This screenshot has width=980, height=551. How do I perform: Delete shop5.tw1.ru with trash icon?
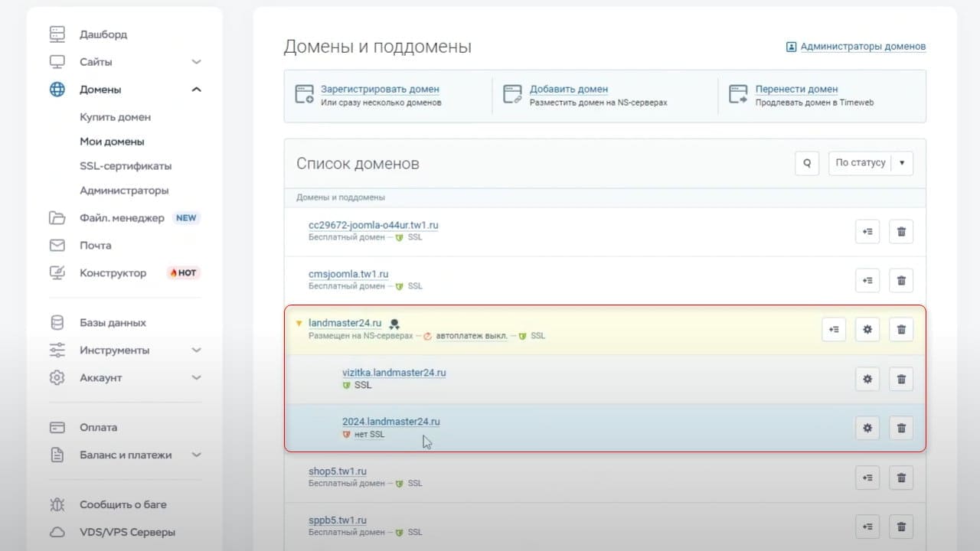pos(901,477)
